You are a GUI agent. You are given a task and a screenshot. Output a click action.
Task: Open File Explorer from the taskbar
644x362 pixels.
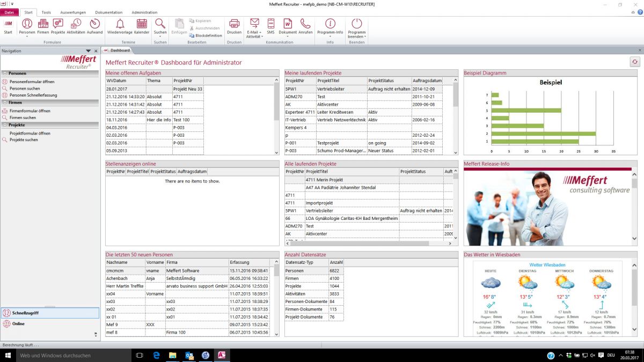click(173, 355)
